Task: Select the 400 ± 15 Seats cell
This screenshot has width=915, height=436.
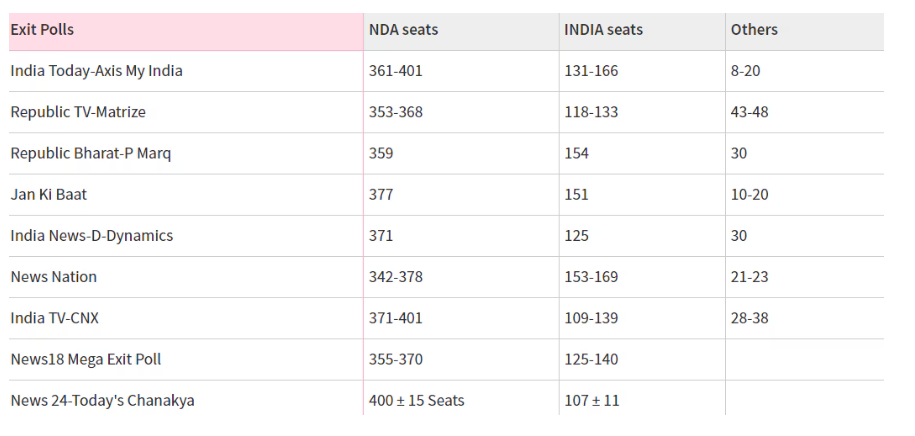Action: pos(416,400)
